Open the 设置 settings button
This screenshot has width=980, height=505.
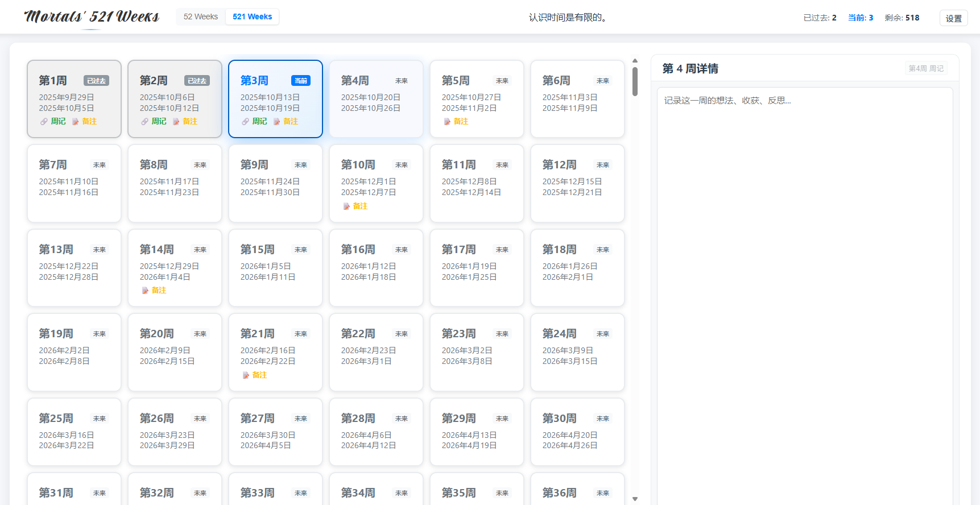pos(953,18)
